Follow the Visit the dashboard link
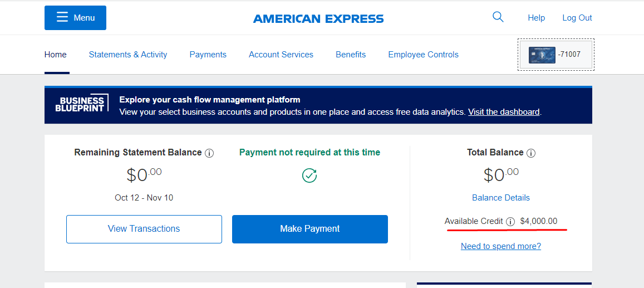644x288 pixels. pos(504,112)
